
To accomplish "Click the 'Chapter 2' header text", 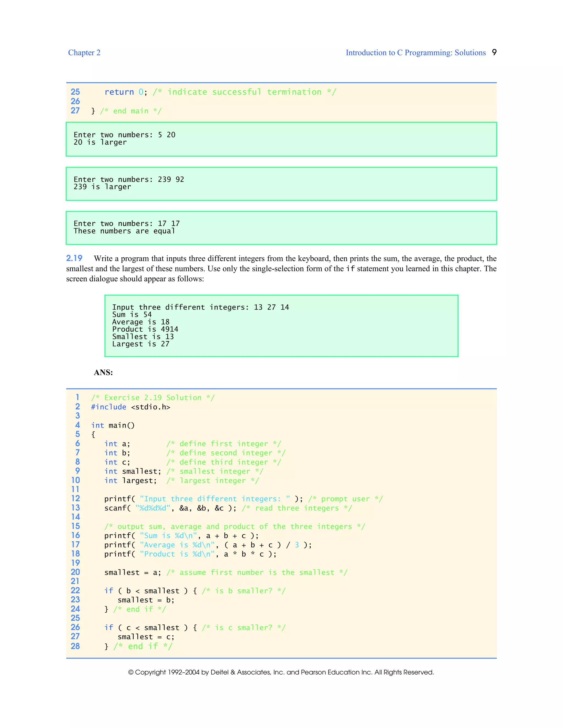I will tap(84, 53).
